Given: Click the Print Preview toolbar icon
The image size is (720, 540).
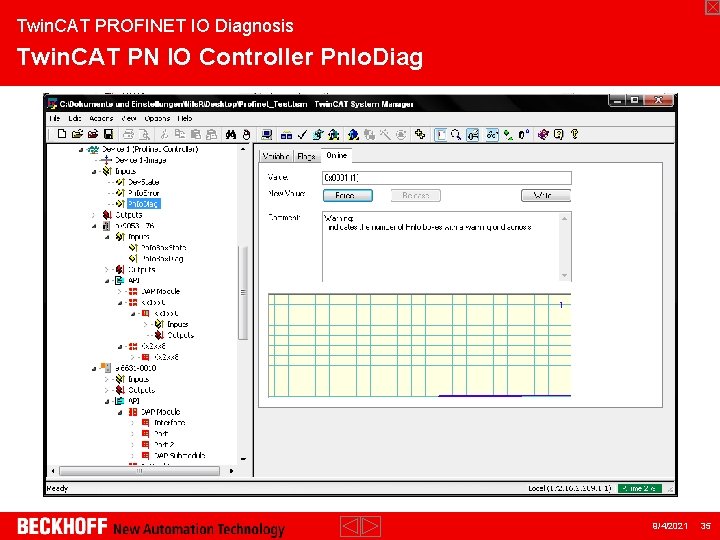Looking at the screenshot, I should coord(144,135).
